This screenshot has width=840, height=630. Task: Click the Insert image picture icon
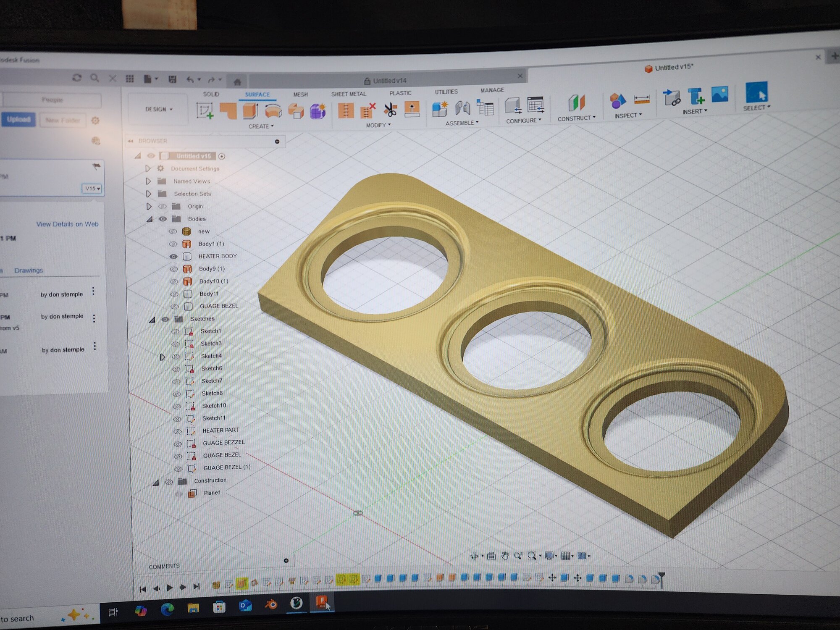tap(720, 94)
